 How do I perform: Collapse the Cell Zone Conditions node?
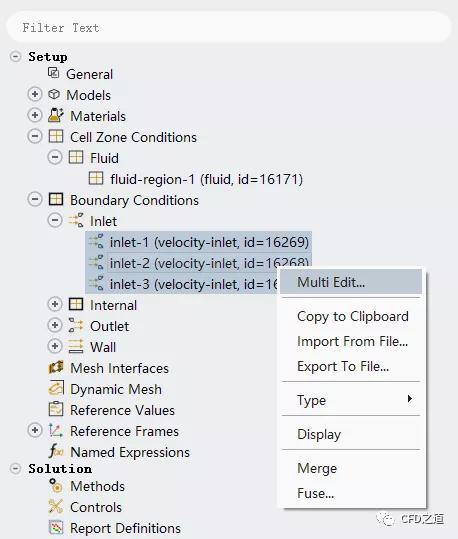[x=35, y=136]
